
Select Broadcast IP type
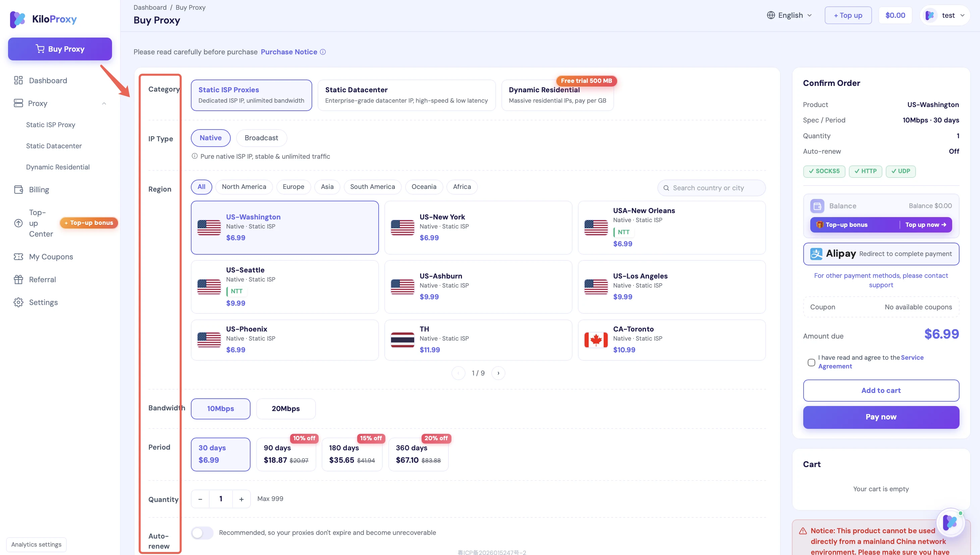click(261, 138)
